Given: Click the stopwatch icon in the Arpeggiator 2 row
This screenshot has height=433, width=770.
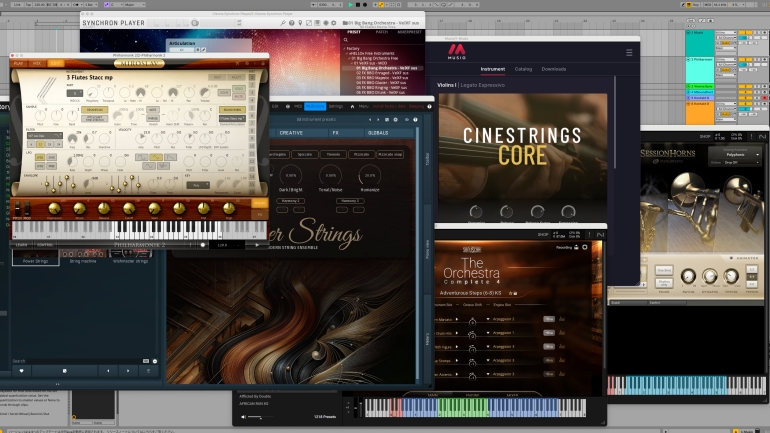Looking at the screenshot, I should coord(472,322).
